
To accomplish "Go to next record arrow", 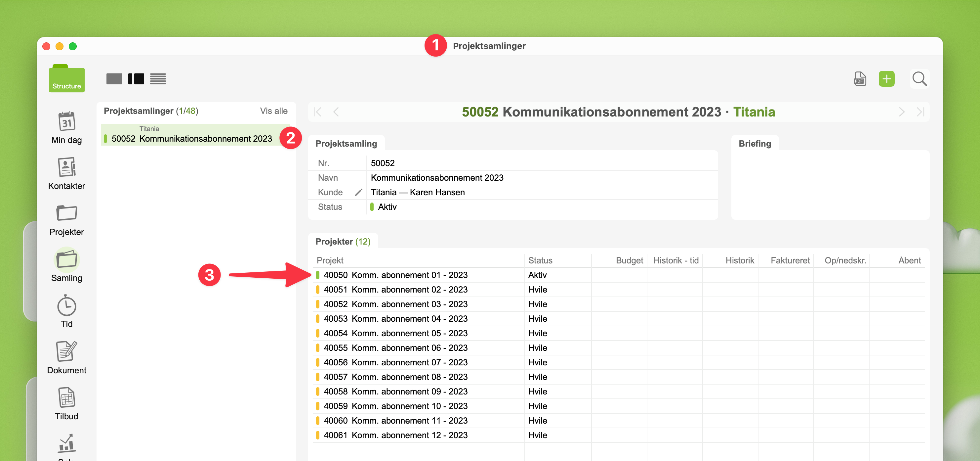I will click(x=901, y=112).
